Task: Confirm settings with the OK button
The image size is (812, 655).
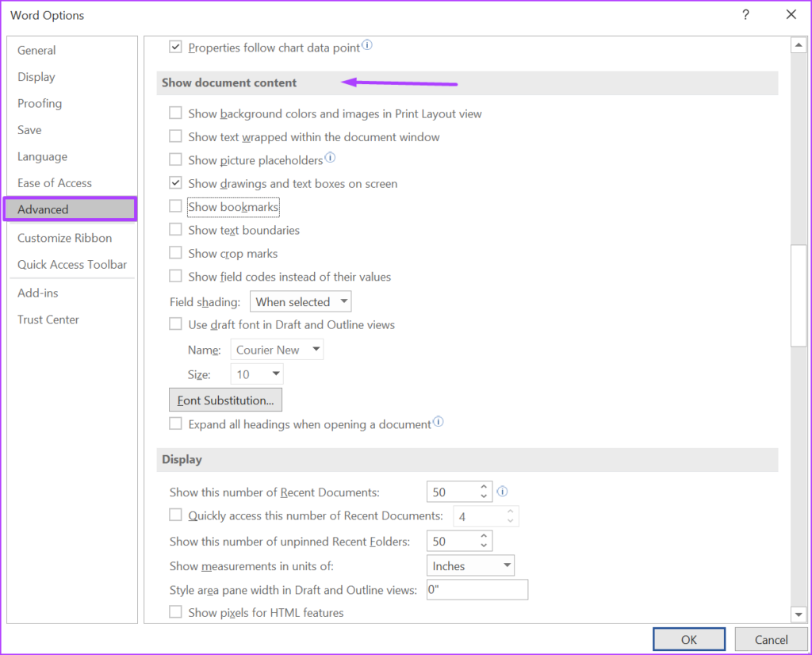Action: (688, 639)
